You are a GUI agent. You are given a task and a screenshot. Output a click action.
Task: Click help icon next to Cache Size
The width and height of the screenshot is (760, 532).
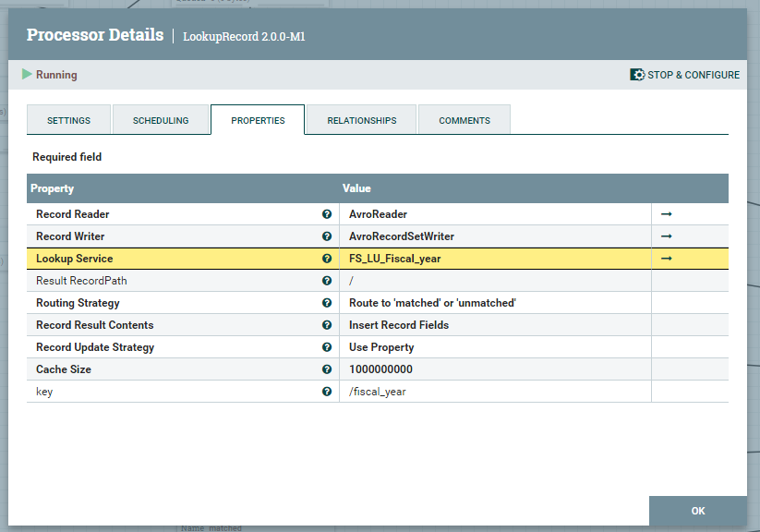click(x=327, y=369)
